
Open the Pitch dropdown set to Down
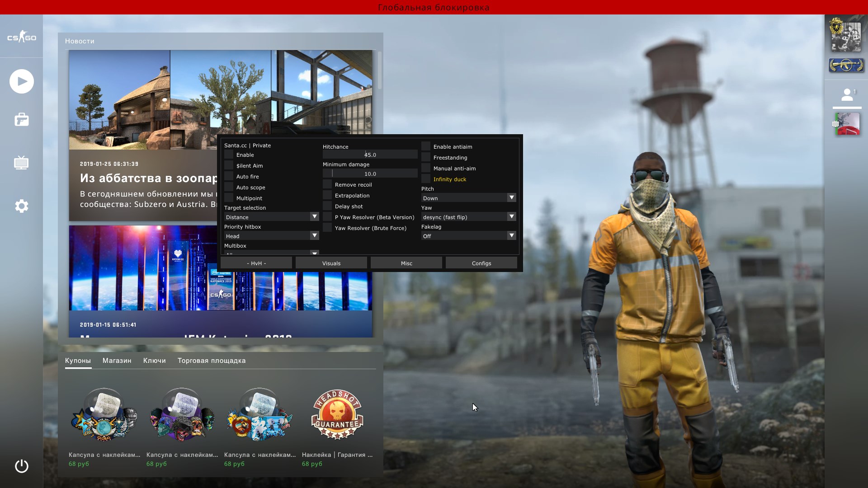[468, 198]
